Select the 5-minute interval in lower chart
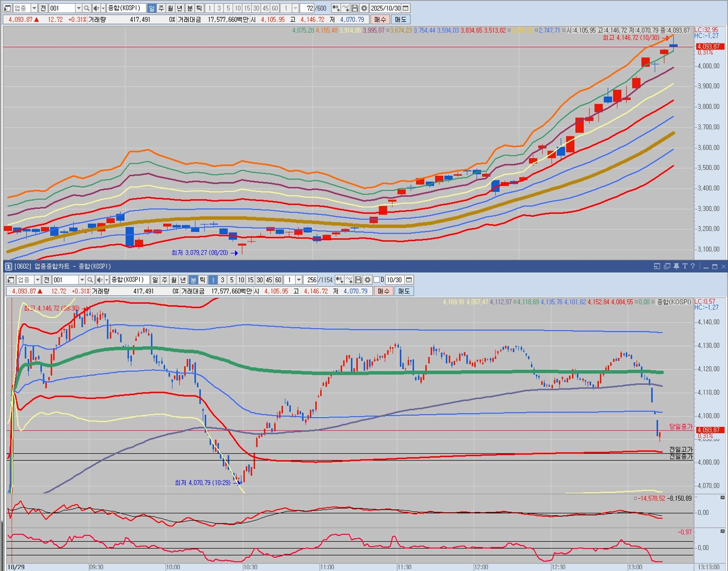 pyautogui.click(x=232, y=280)
